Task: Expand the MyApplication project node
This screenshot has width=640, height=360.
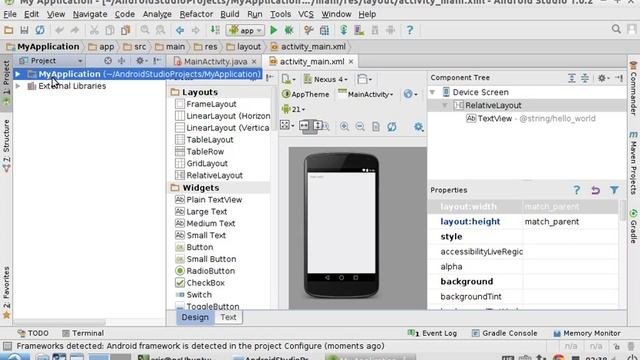Action: point(18,74)
